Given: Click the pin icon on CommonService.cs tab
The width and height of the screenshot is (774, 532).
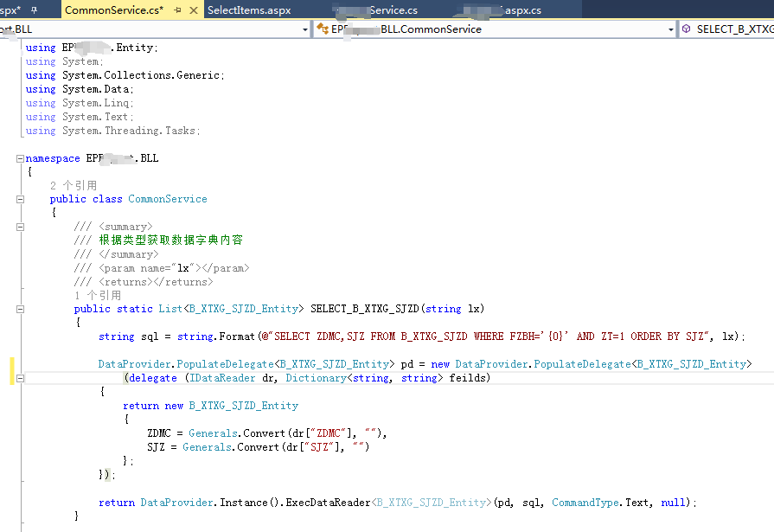Looking at the screenshot, I should (176, 10).
